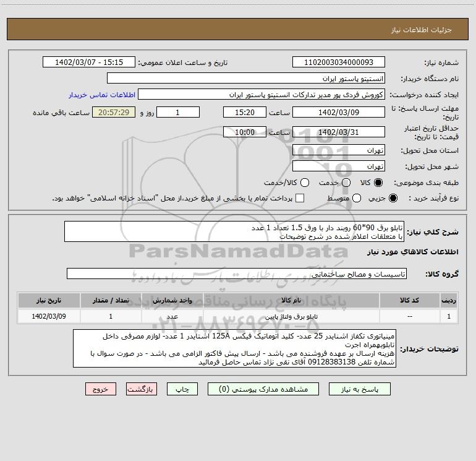Select the کالا radio button
Image resolution: width=476 pixels, height=461 pixels.
(378, 183)
